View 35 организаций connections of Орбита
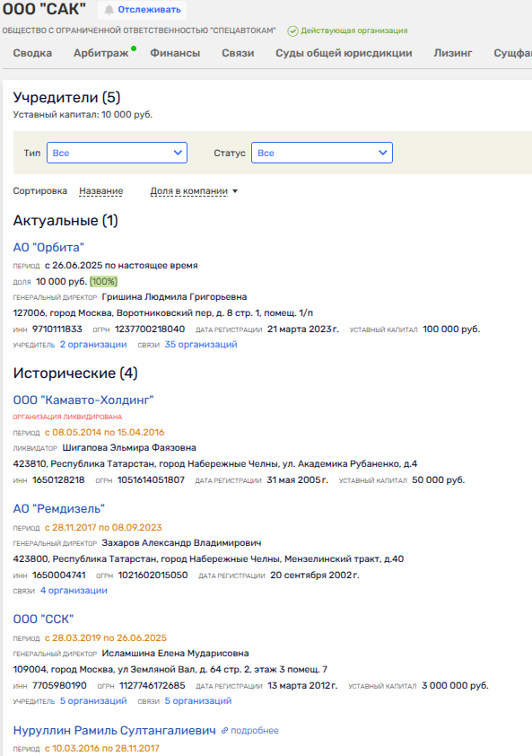Image resolution: width=532 pixels, height=756 pixels. 201,344
